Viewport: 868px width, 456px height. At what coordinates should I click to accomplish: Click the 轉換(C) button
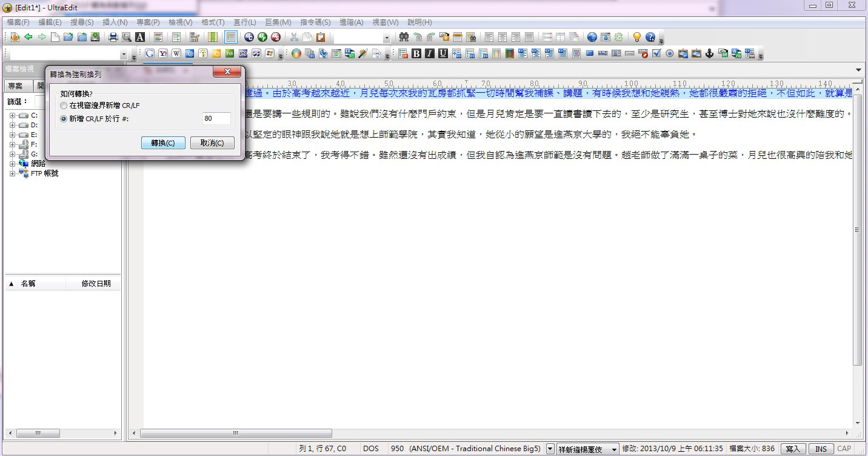[x=163, y=143]
